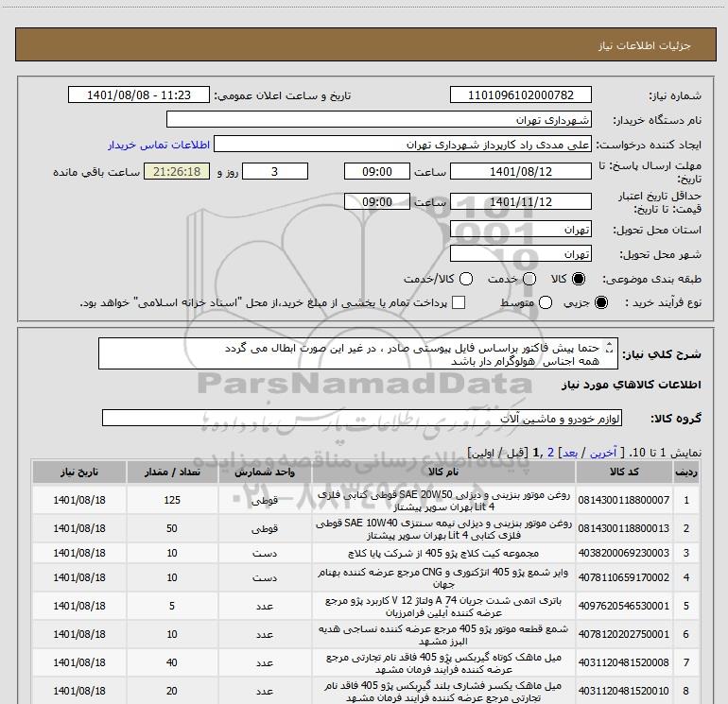The image size is (728, 704).
Task: Open the اطلاعات تماس خریدار link
Action: click(159, 145)
